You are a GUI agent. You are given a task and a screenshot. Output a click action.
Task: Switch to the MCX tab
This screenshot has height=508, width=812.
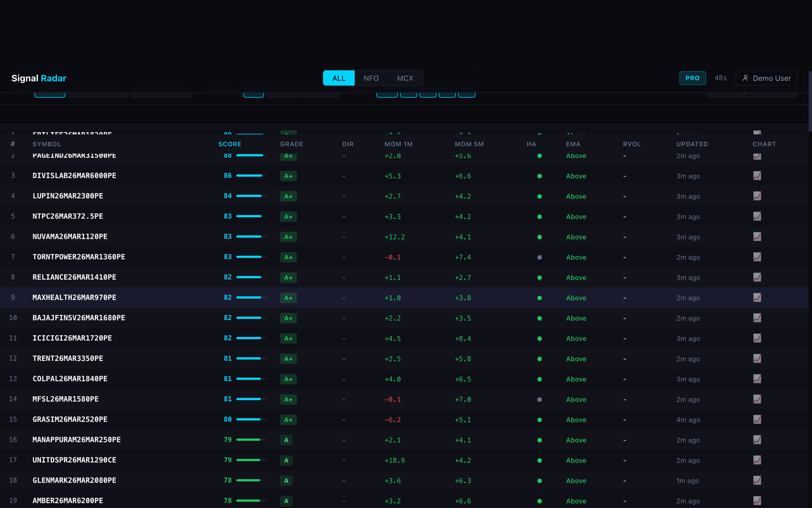(405, 78)
